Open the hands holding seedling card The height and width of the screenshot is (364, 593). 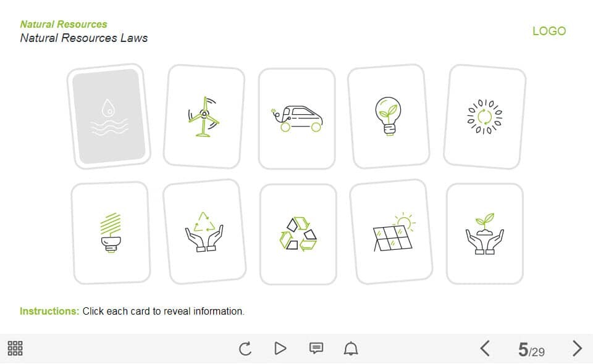pyautogui.click(x=484, y=234)
